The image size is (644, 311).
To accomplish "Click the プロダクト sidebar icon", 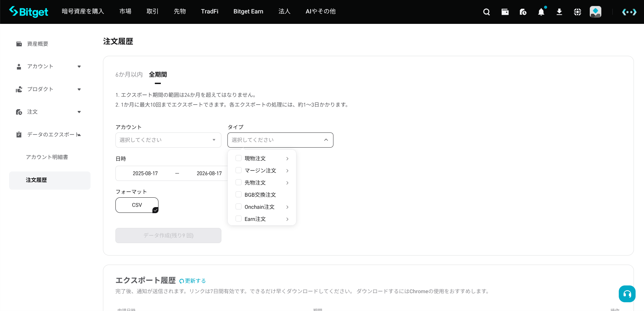I will point(19,89).
